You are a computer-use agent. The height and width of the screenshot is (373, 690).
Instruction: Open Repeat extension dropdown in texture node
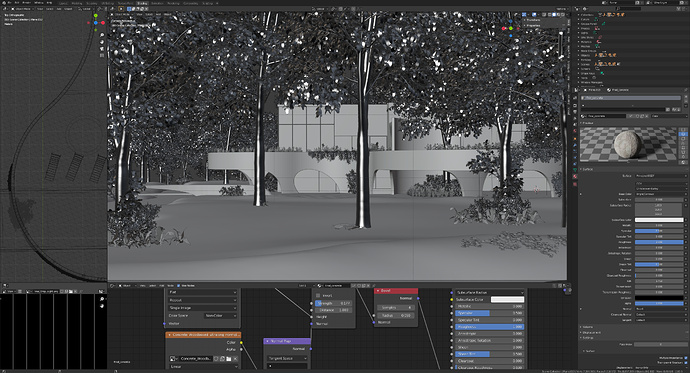[202, 300]
